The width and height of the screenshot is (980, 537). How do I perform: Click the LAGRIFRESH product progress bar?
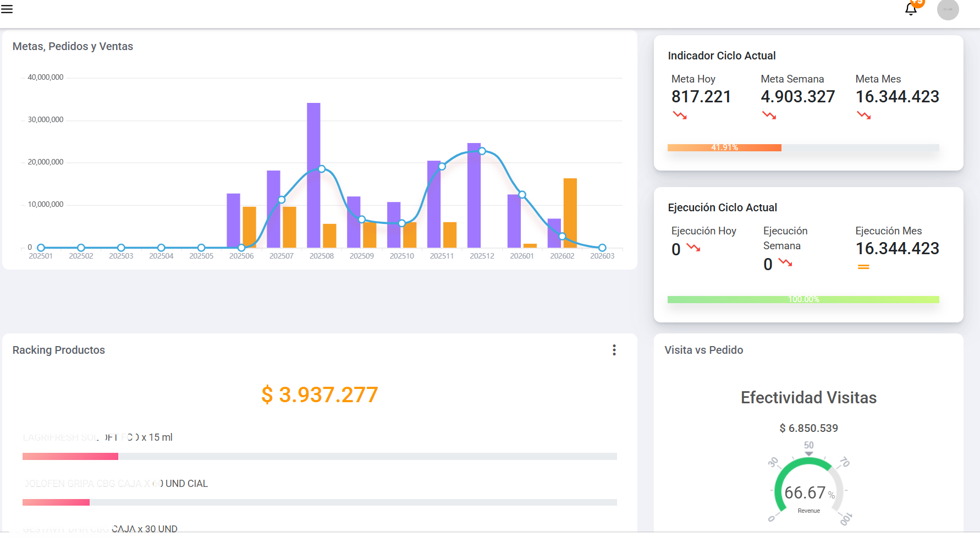tap(70, 456)
